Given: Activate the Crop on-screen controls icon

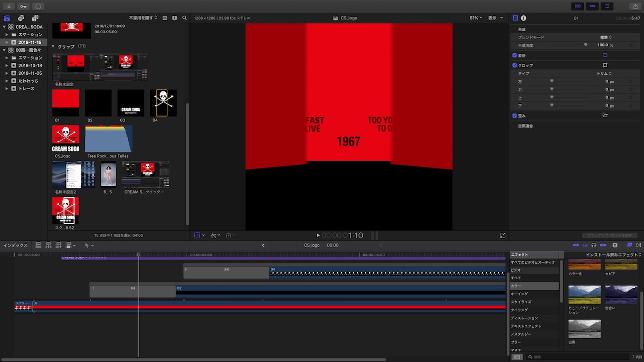Looking at the screenshot, I should 605,65.
